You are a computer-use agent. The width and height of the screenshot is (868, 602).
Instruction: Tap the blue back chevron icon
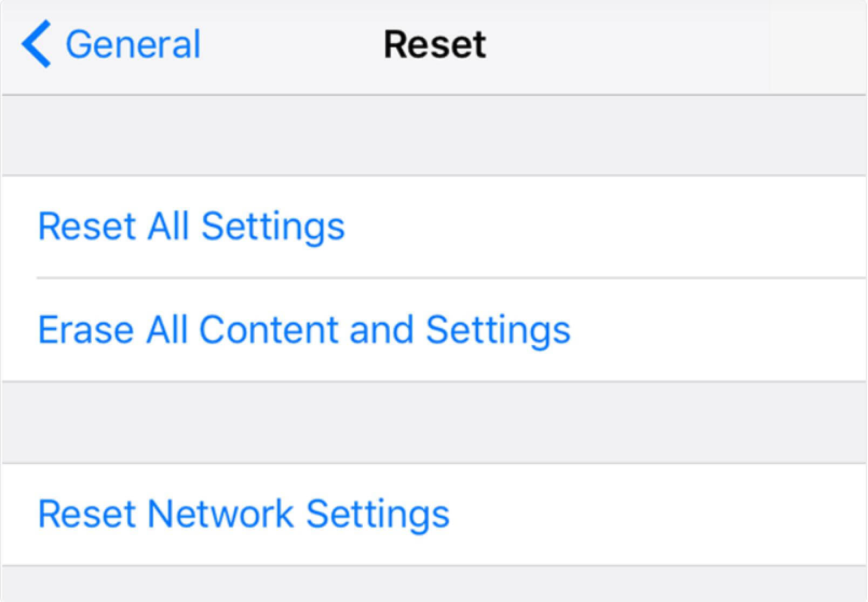(x=36, y=44)
